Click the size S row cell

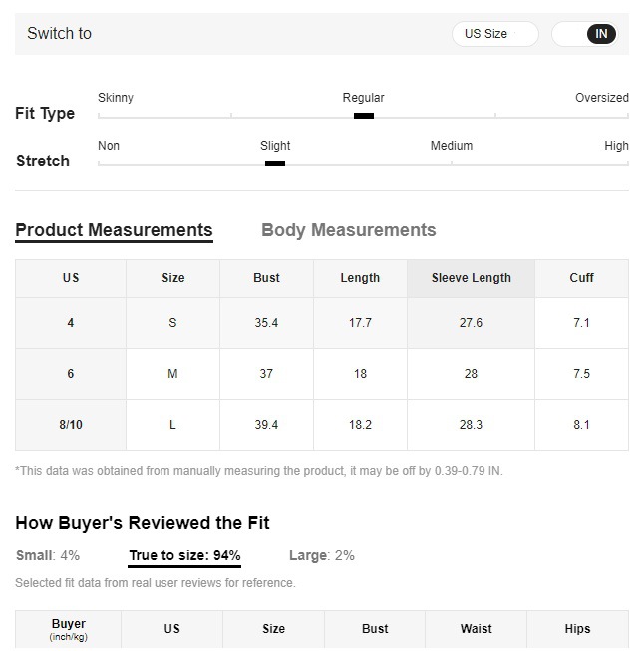click(x=172, y=323)
